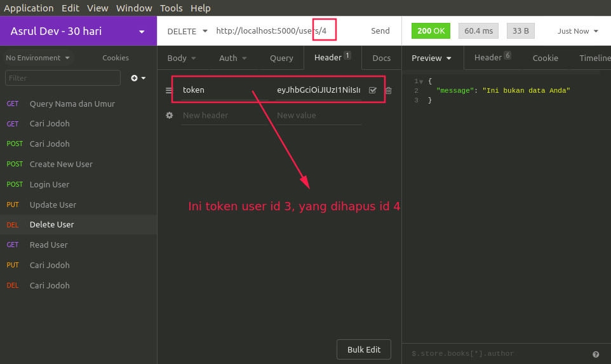Screen dimensions: 611x364
Task: Open the DELETE method dropdown
Action: point(187,31)
